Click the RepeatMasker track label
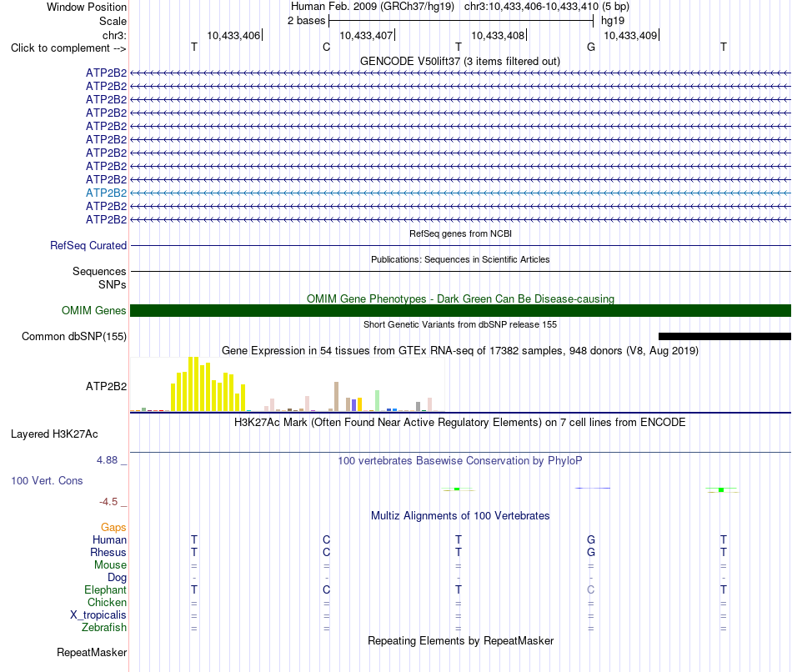The width and height of the screenshot is (792, 672). [92, 652]
